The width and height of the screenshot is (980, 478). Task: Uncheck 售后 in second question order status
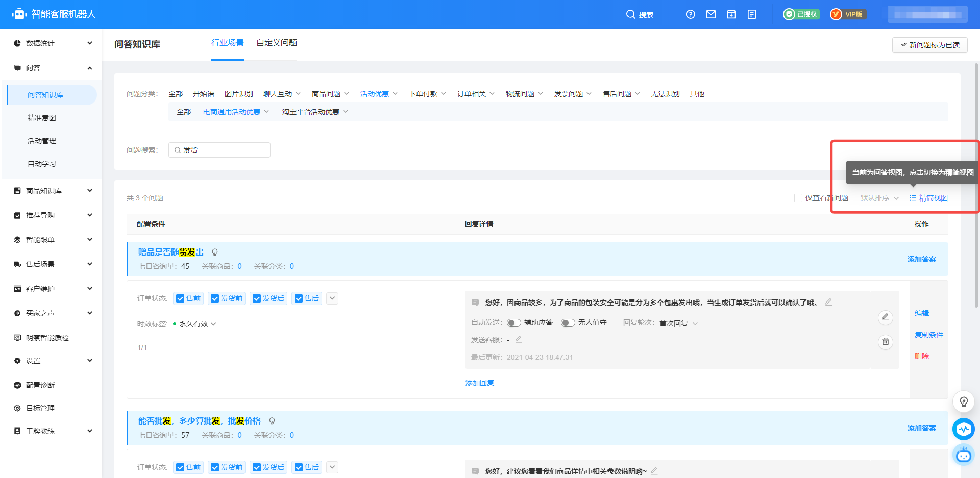[299, 467]
